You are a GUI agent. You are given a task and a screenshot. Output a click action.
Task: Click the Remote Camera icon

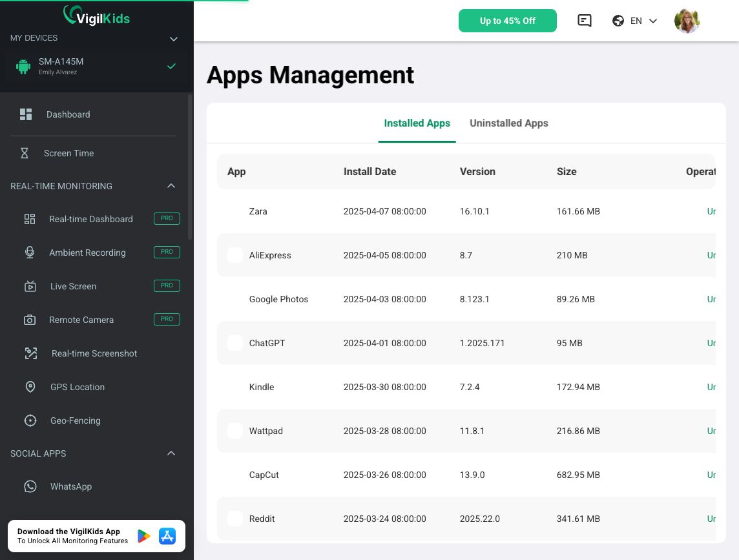[30, 320]
